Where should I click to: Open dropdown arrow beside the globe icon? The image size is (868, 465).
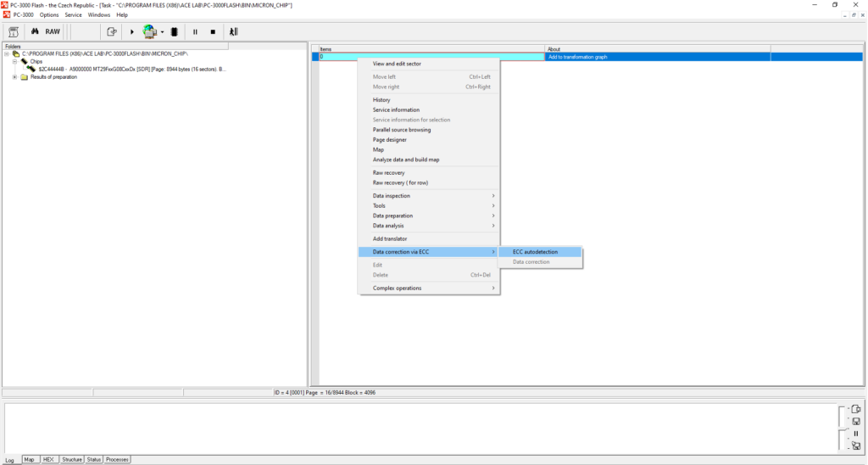(x=162, y=32)
